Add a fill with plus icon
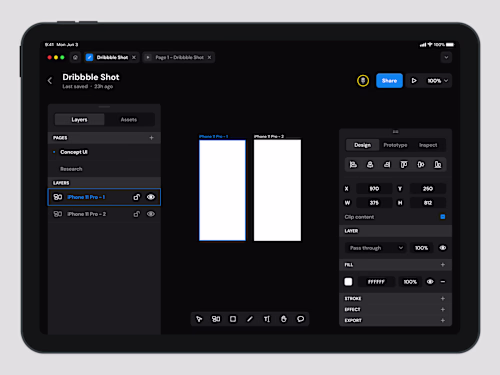This screenshot has width=500, height=375. (443, 265)
